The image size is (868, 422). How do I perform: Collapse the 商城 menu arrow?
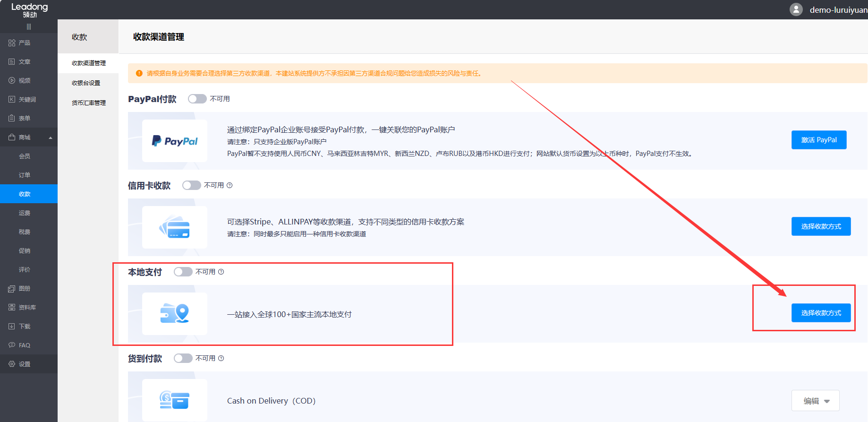[x=51, y=138]
